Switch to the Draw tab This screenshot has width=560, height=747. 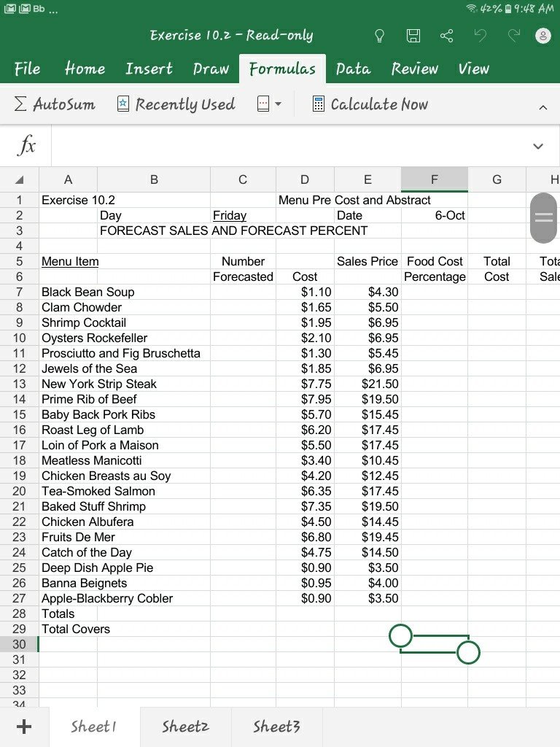(211, 69)
